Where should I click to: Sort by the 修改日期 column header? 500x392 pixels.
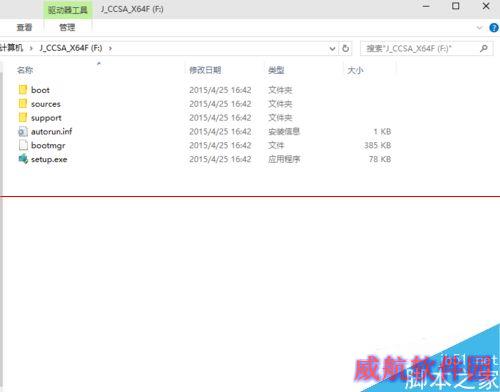[x=205, y=70]
